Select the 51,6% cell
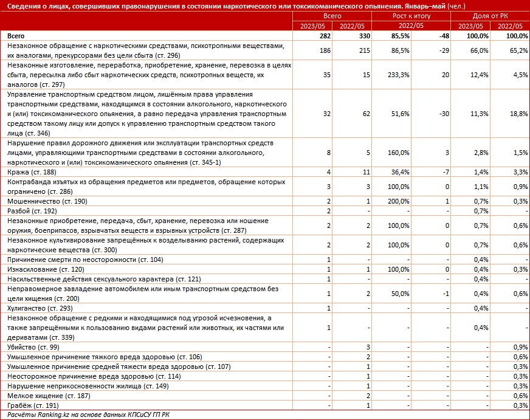Image resolution: width=530 pixels, height=420 pixels. 401,114
